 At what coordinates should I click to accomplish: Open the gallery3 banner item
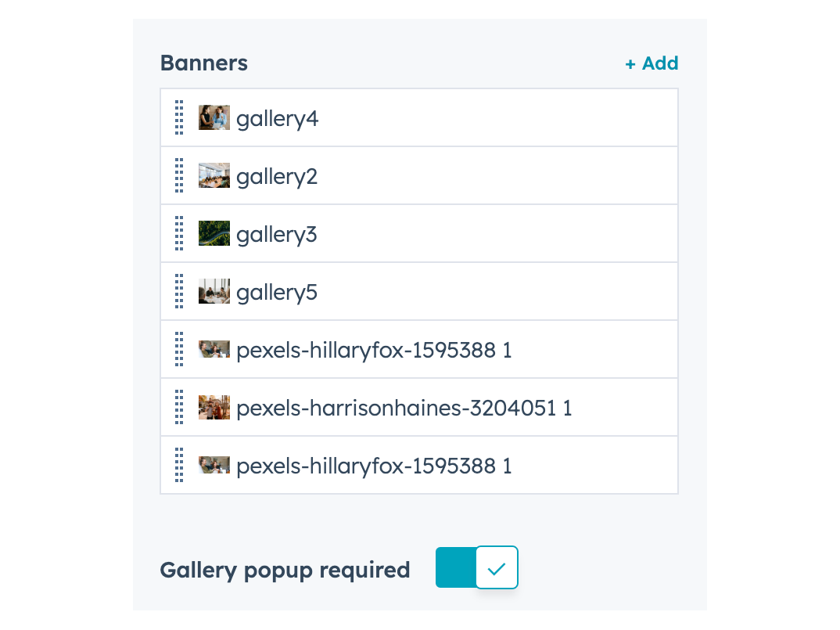[277, 235]
